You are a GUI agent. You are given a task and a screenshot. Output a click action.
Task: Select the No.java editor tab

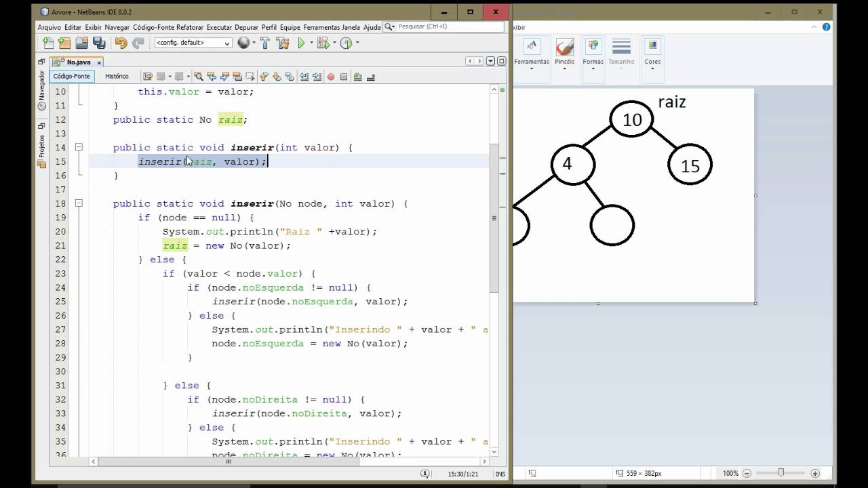[x=79, y=62]
